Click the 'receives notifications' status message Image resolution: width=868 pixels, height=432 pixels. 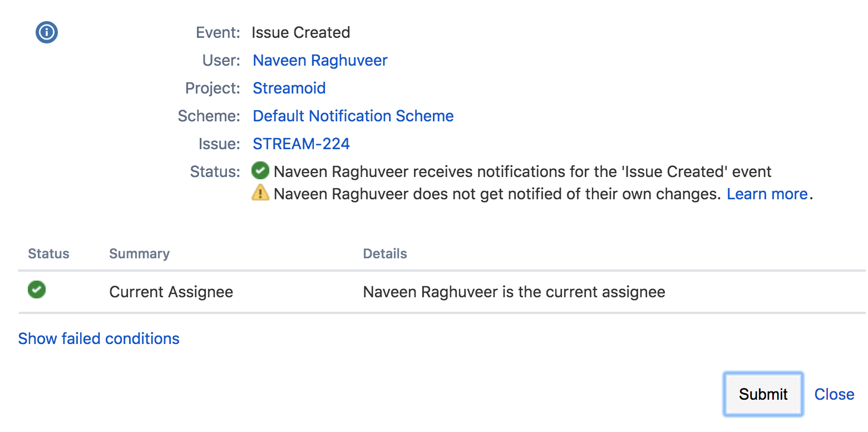522,171
